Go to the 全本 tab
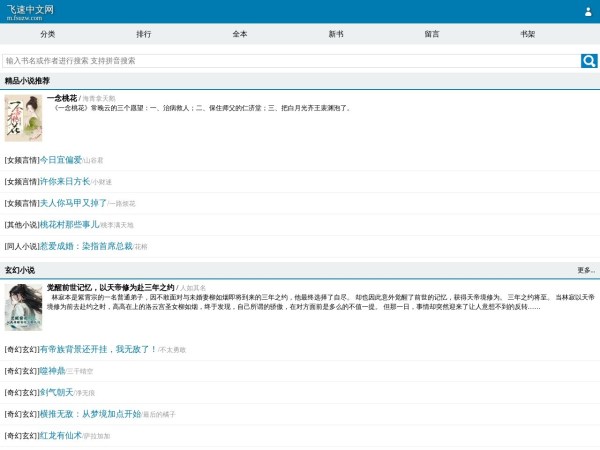The width and height of the screenshot is (600, 450). pyautogui.click(x=240, y=34)
